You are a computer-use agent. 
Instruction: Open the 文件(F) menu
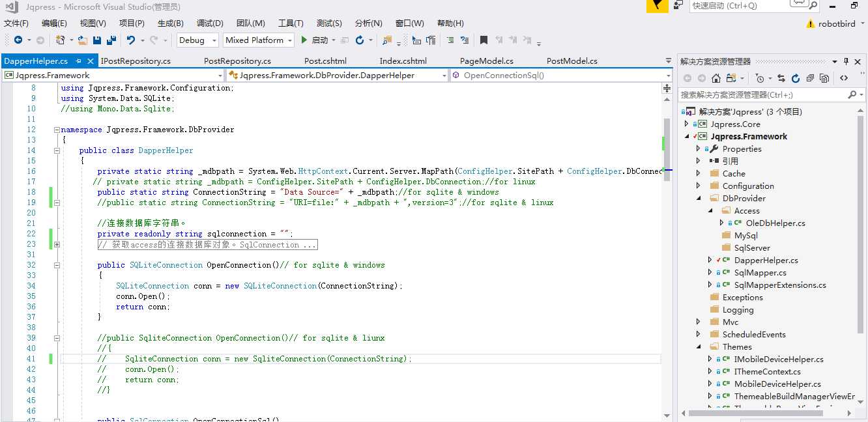click(x=16, y=23)
